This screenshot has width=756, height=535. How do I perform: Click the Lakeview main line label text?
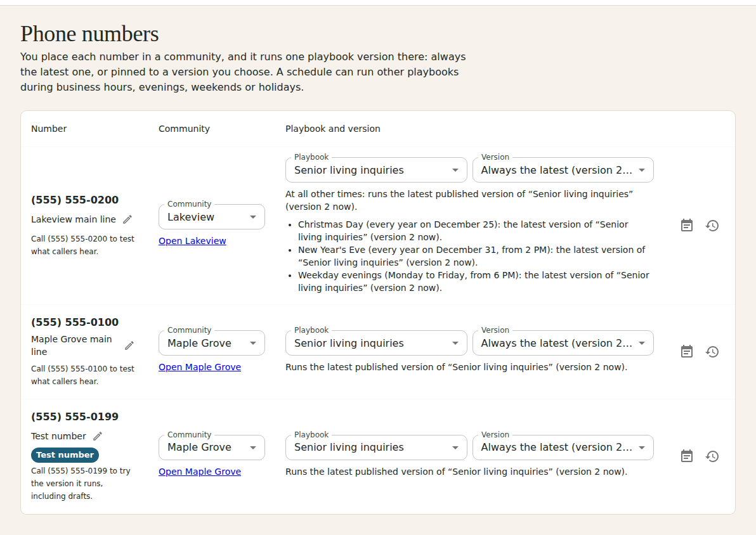[x=74, y=220]
